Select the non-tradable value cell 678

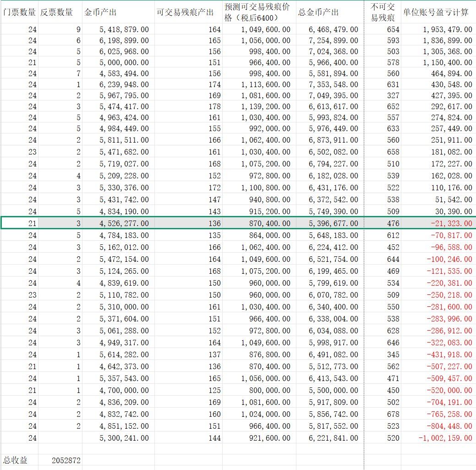coord(383,414)
